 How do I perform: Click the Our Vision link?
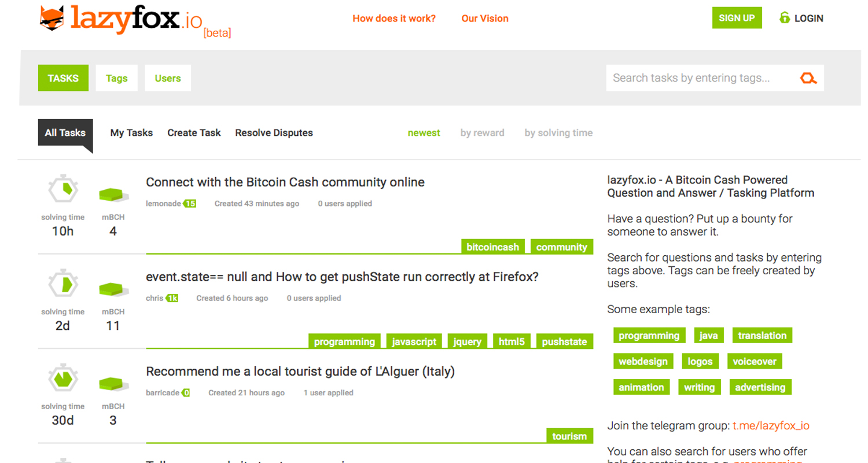click(x=485, y=18)
